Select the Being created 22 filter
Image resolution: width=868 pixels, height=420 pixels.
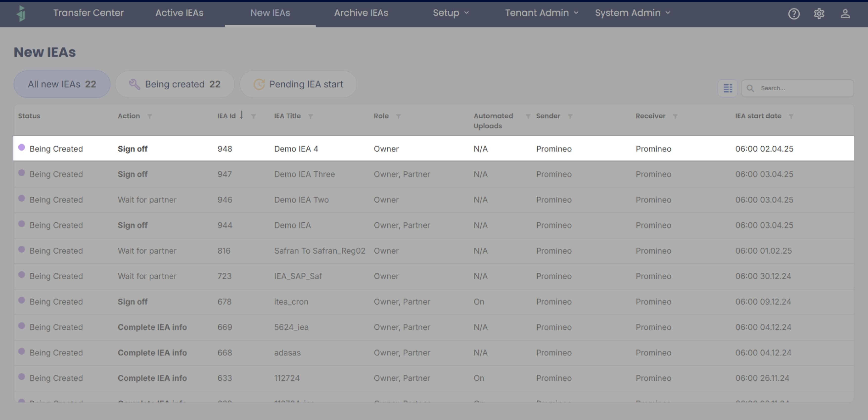click(x=175, y=84)
